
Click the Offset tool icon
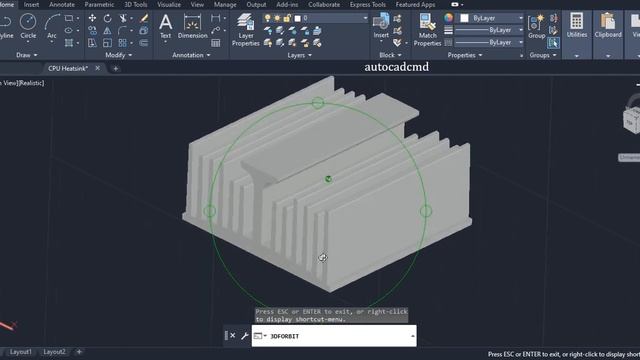(x=144, y=43)
